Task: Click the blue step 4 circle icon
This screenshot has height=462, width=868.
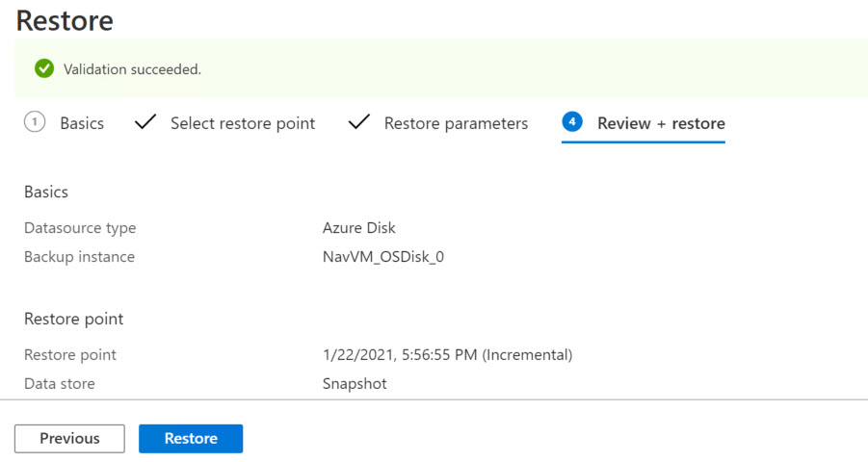Action: coord(572,121)
